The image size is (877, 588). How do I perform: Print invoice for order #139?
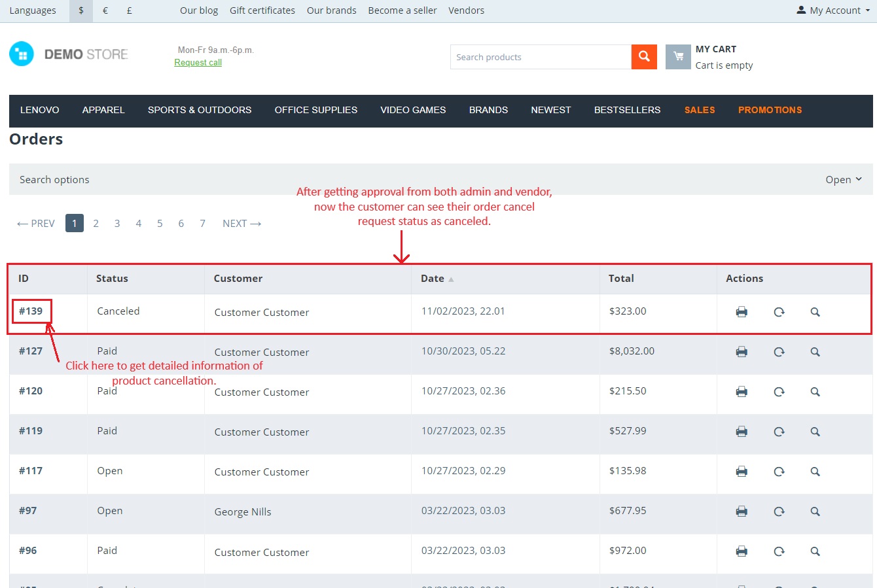(742, 312)
